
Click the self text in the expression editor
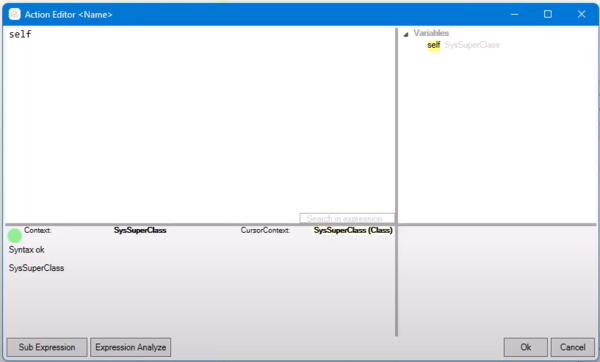click(x=20, y=34)
